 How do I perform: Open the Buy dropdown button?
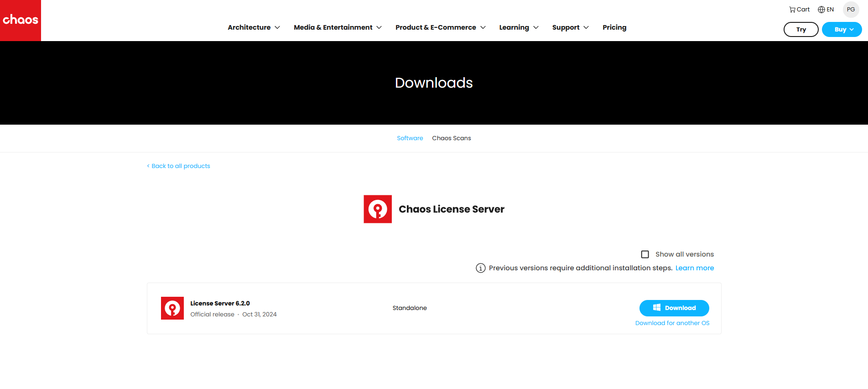[x=842, y=30]
